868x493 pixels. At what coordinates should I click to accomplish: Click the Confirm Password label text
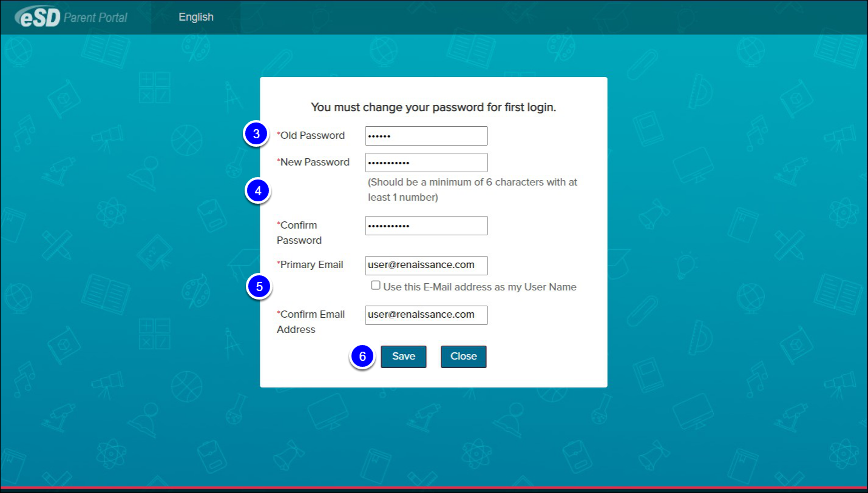(299, 233)
